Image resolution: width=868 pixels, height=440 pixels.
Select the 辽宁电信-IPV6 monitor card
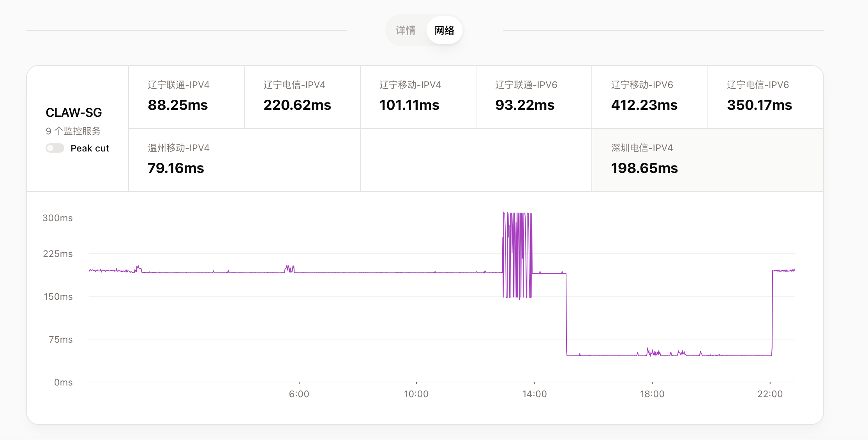point(765,96)
